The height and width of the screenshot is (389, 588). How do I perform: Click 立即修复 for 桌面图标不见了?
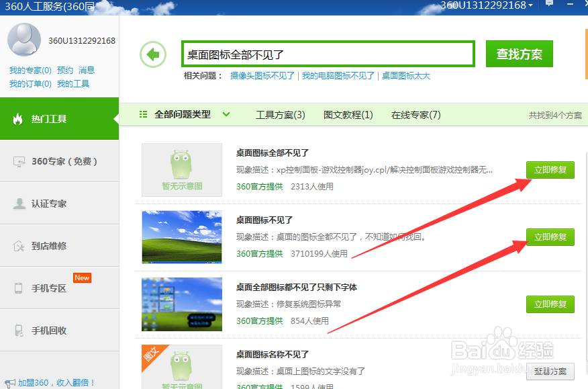[x=550, y=237]
